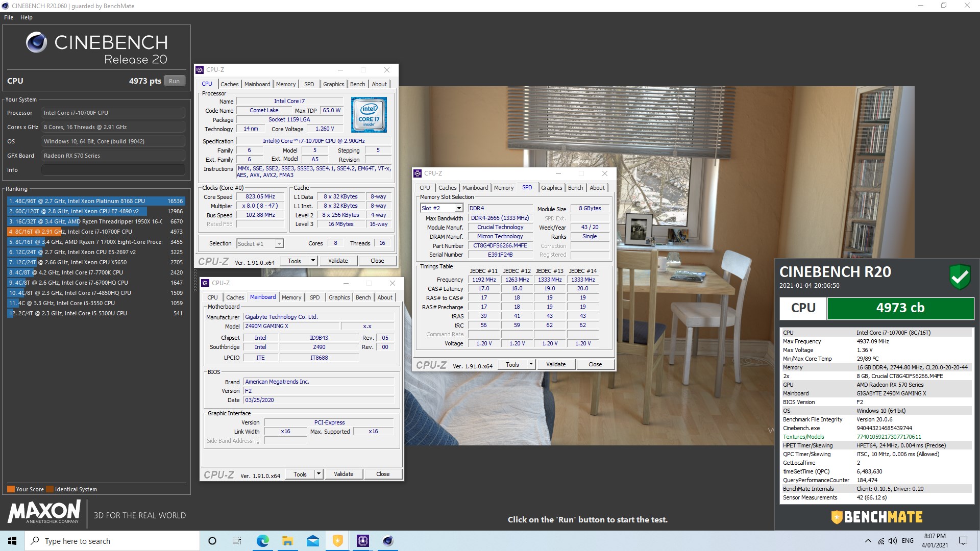Switch to About tab in Mainboard CPU-Z window
Viewport: 980px width, 551px height.
click(x=385, y=297)
